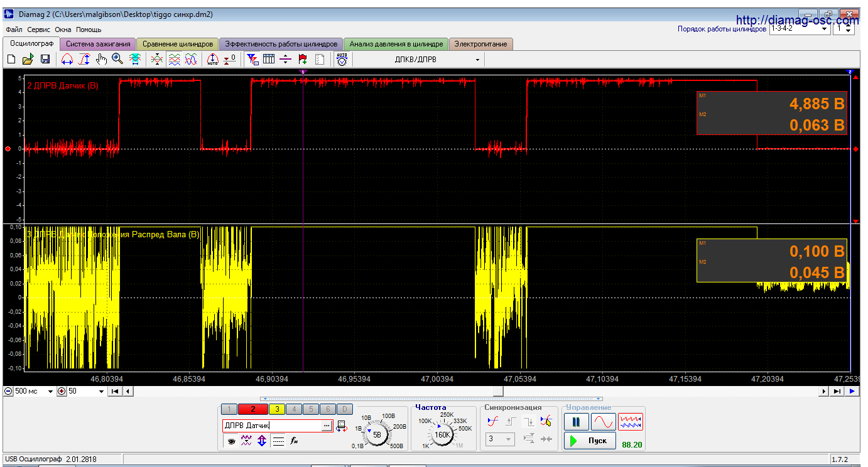The image size is (868, 467).
Task: Open Эффективность работы цилиндров tab
Action: tap(281, 44)
